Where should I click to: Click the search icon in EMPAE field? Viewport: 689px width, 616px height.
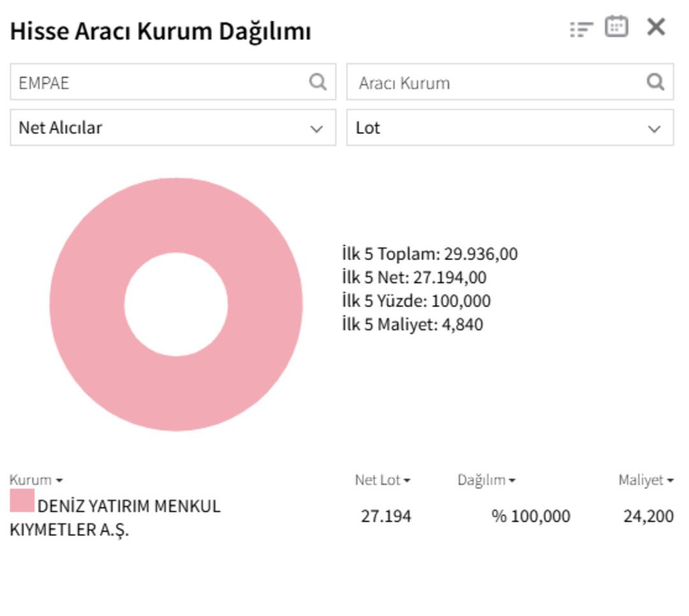click(x=316, y=82)
